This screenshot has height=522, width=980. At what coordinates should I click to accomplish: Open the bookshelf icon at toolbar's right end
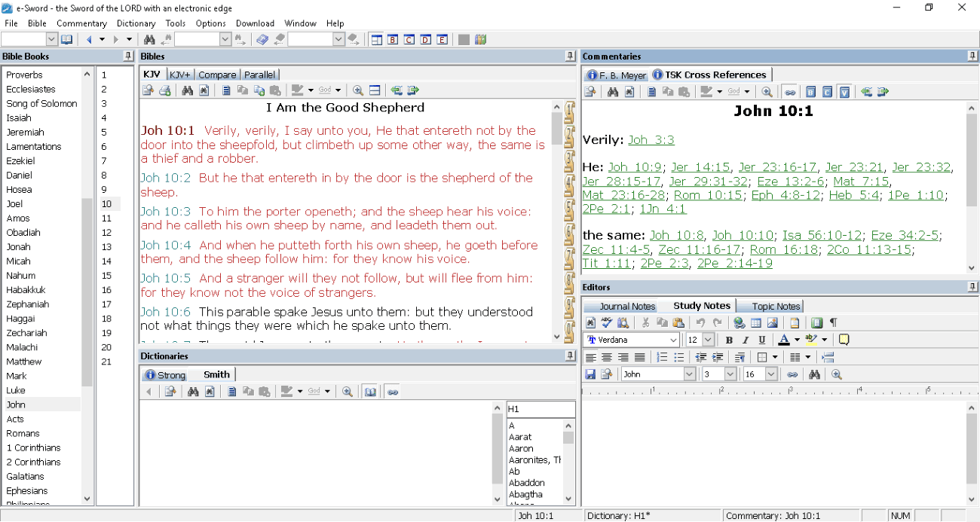click(x=480, y=39)
